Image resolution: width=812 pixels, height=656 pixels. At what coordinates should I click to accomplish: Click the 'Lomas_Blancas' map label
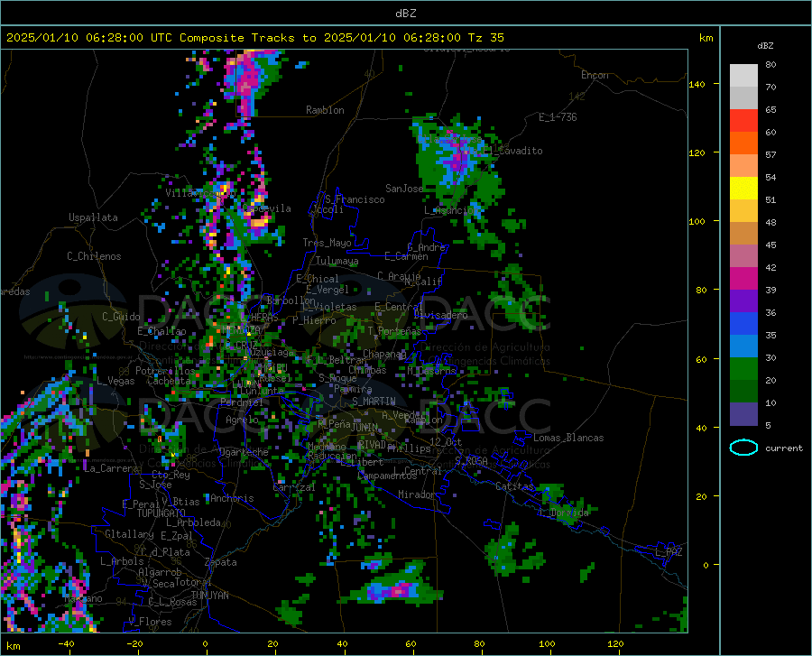568,438
